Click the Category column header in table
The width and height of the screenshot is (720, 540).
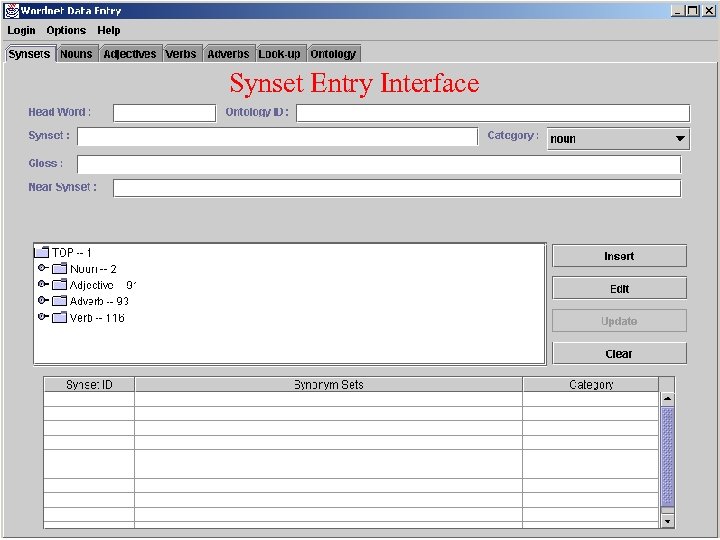pyautogui.click(x=591, y=384)
